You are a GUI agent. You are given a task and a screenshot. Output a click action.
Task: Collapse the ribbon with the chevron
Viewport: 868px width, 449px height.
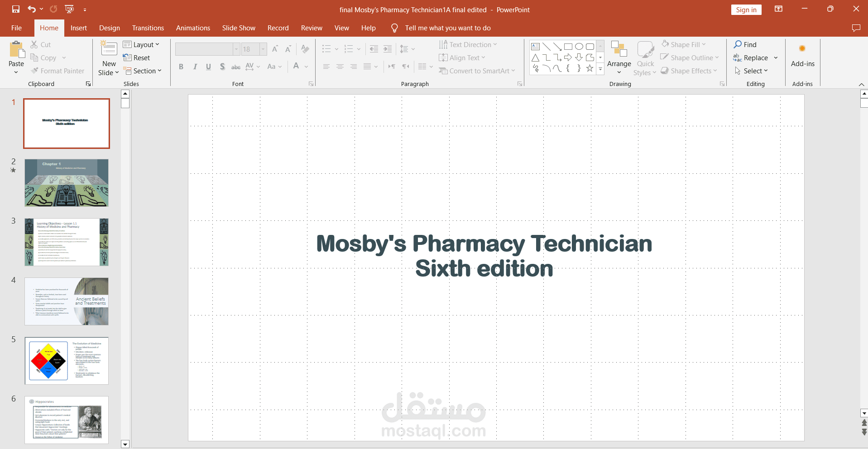tap(861, 85)
